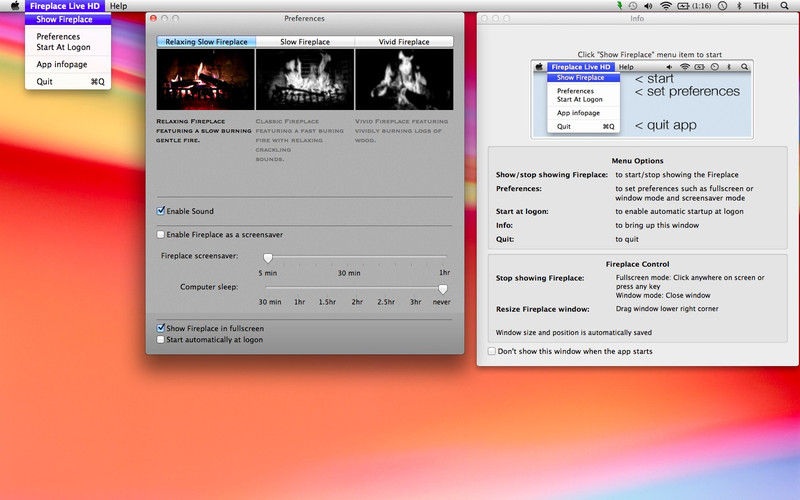Switch to Relaxing Slow Fireplace tab
This screenshot has height=500, width=800.
pos(206,41)
